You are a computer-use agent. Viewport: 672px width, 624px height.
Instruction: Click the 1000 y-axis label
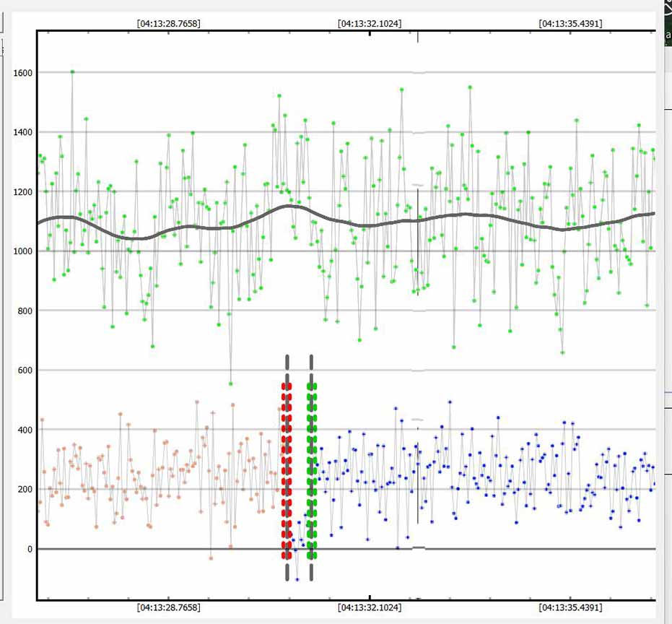[23, 251]
